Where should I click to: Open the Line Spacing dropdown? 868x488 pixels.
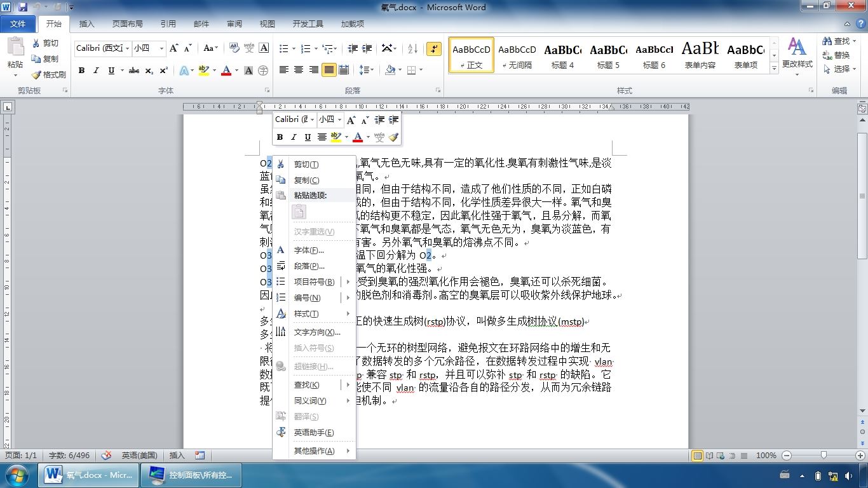coord(366,70)
